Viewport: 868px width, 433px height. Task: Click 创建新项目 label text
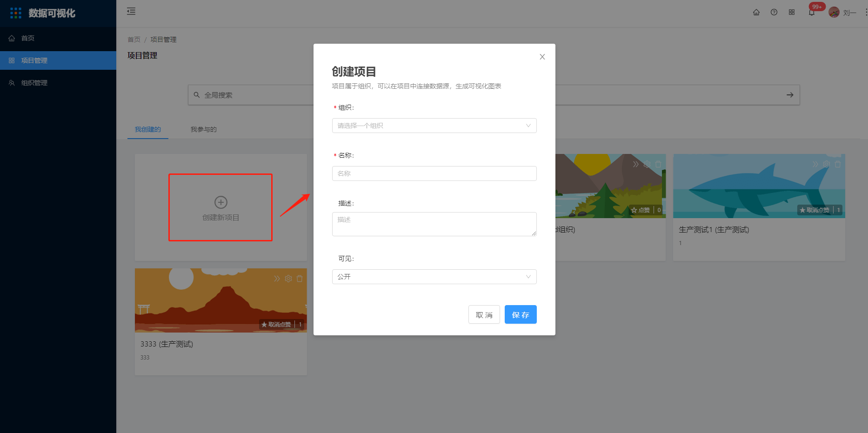coord(220,218)
